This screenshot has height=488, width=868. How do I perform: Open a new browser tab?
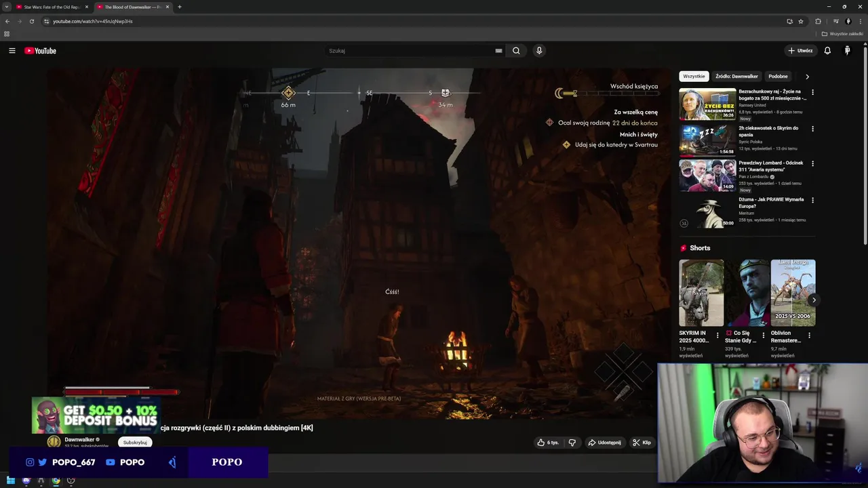(180, 7)
